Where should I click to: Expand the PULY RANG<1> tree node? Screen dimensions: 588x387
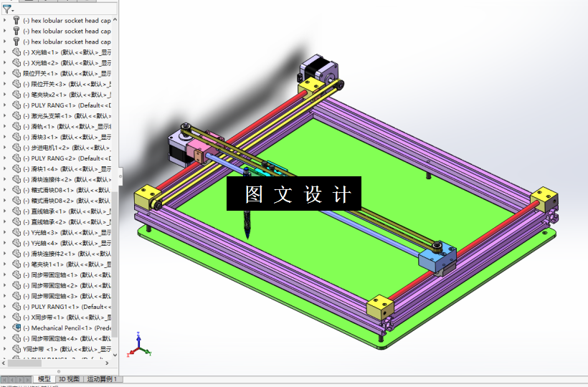(x=4, y=105)
